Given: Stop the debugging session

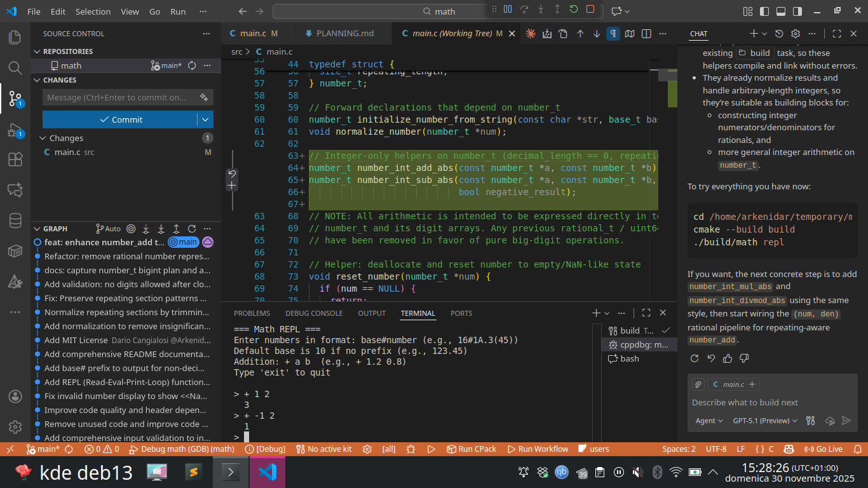Looking at the screenshot, I should coord(590,10).
